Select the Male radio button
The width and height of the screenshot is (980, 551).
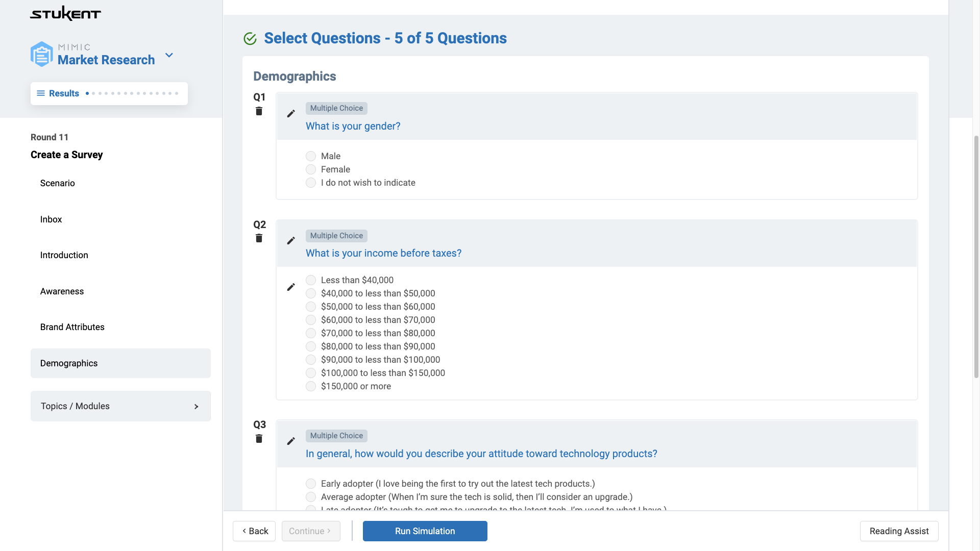click(310, 156)
